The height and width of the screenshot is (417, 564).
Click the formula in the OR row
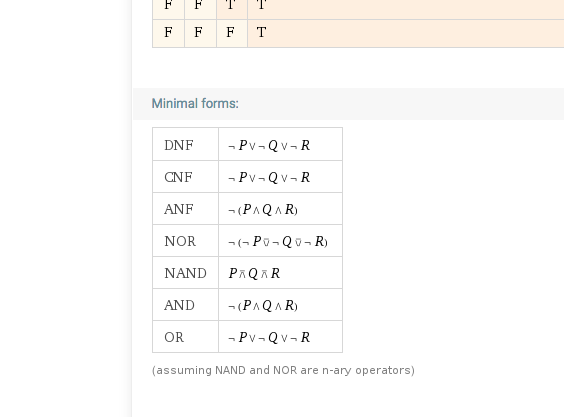click(269, 337)
